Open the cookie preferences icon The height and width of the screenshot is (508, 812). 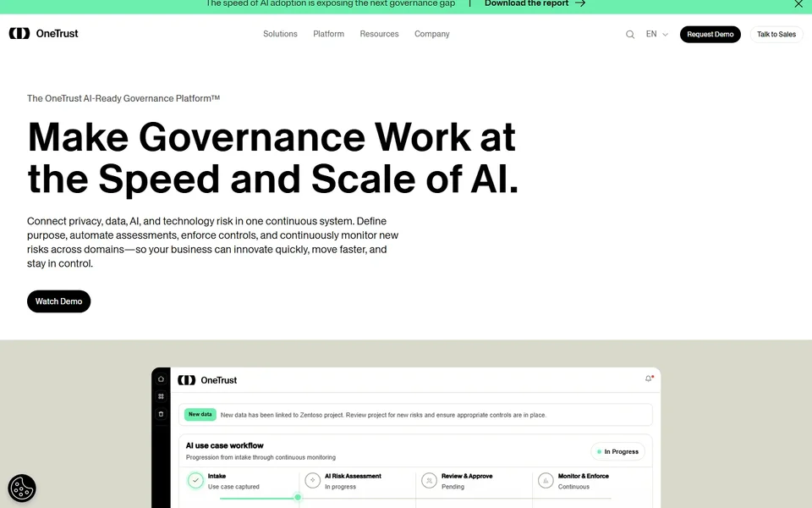coord(22,489)
